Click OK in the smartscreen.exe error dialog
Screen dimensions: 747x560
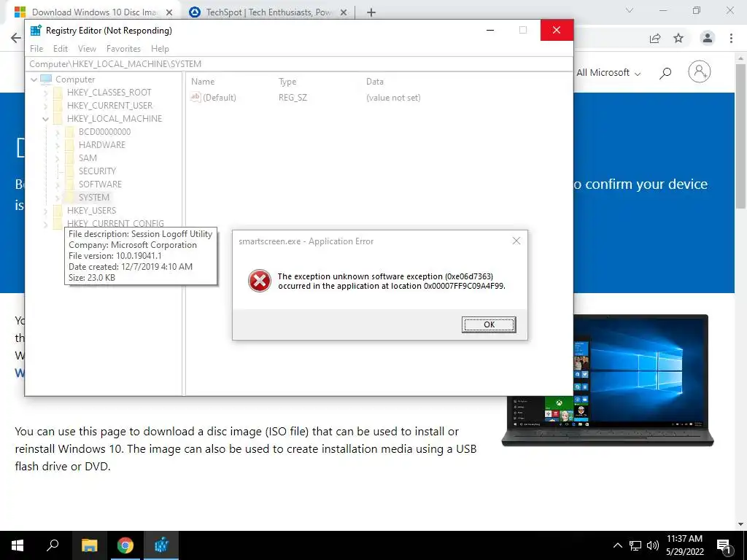click(x=489, y=324)
